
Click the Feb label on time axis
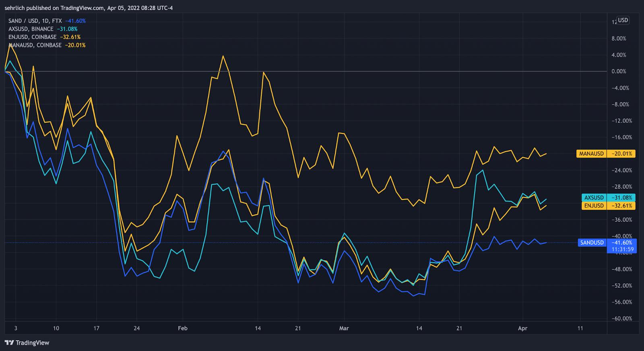[183, 328]
